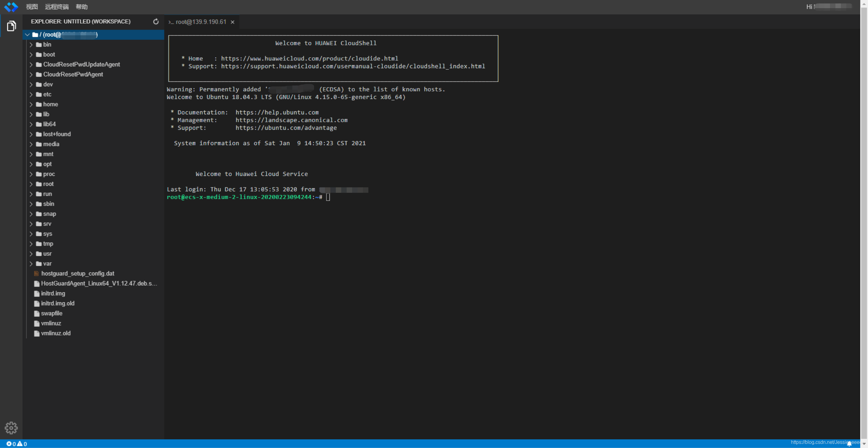Click the terminal prompt icon on tab
Image resolution: width=868 pixels, height=448 pixels.
click(x=171, y=22)
